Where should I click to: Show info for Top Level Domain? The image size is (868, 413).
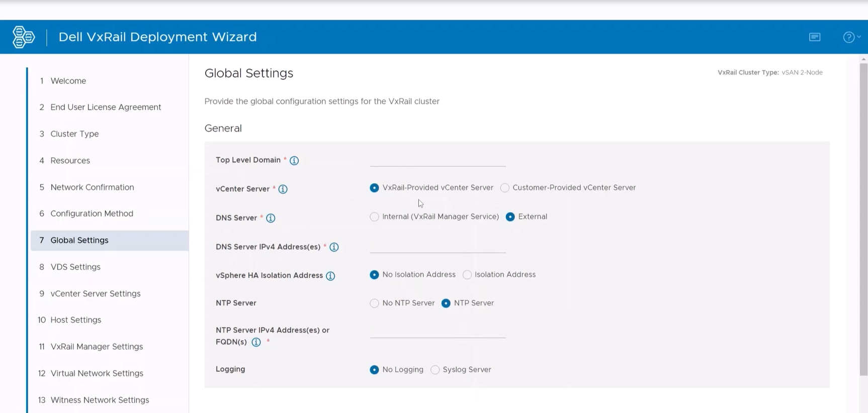pyautogui.click(x=294, y=161)
